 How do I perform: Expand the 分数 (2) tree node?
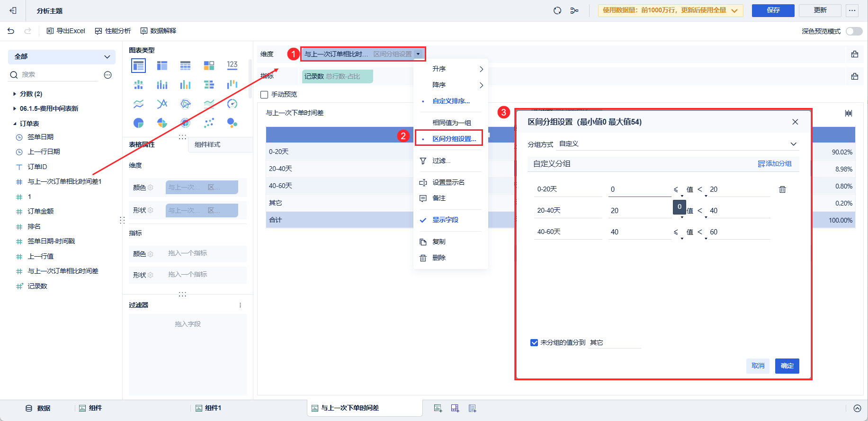pos(15,94)
